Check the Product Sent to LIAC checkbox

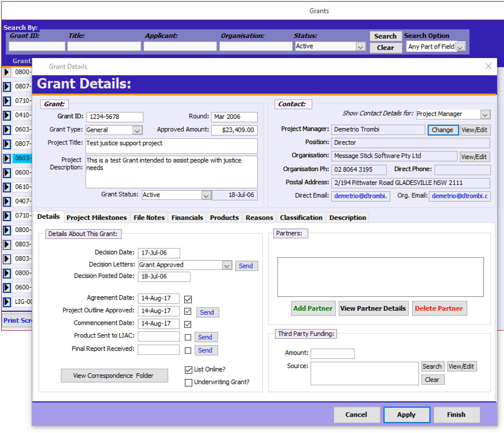coord(188,337)
